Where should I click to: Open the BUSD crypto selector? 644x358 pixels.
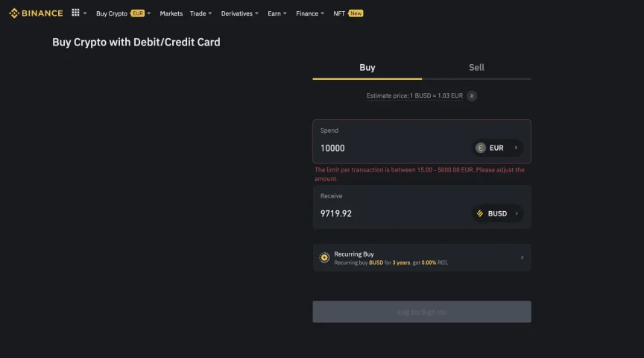(497, 214)
